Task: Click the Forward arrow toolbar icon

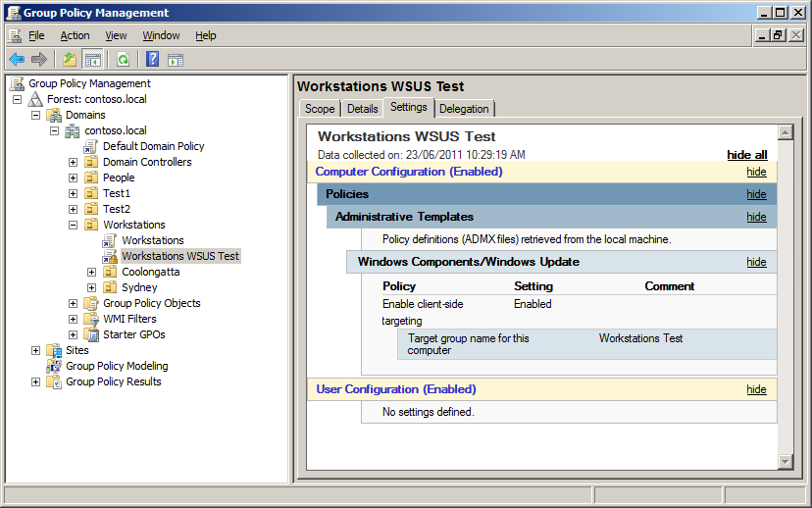Action: 39,59
